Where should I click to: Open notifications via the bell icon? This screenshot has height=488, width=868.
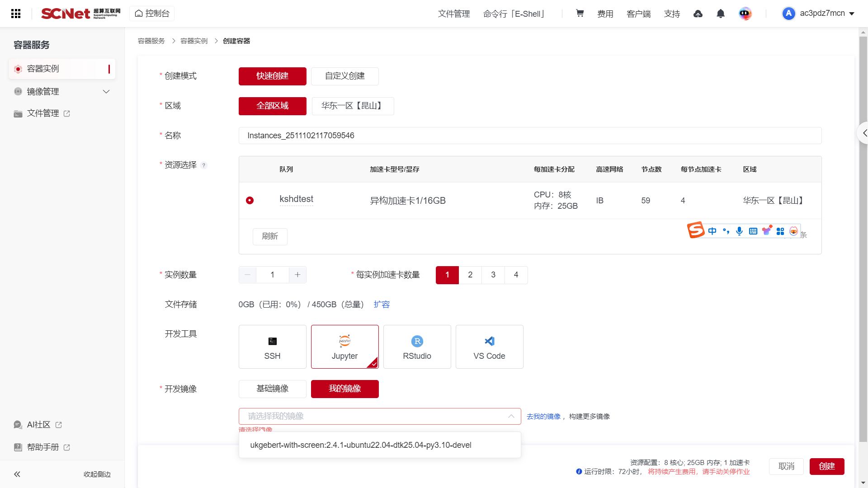pyautogui.click(x=720, y=14)
